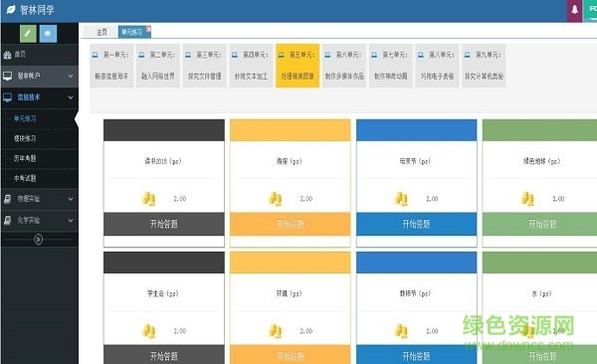Click the laptop icon on 第八单元
597x364 pixels.
[x=421, y=56]
